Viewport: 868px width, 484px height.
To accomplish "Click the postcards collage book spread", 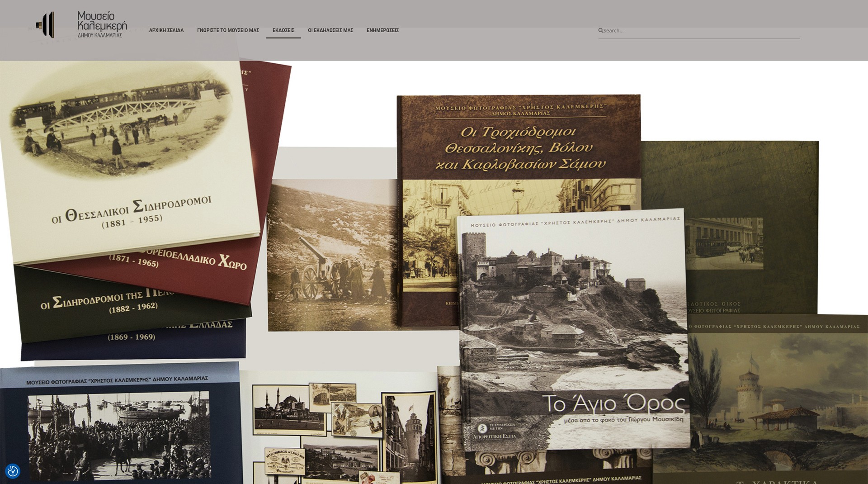I will point(339,427).
